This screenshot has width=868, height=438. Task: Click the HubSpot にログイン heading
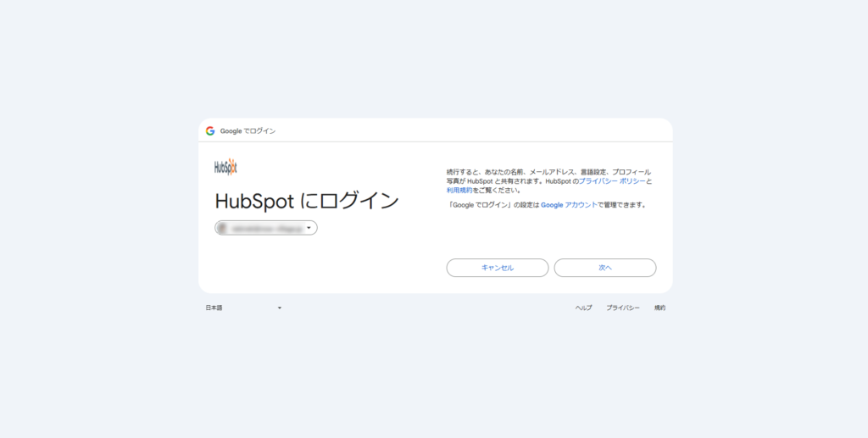[307, 201]
